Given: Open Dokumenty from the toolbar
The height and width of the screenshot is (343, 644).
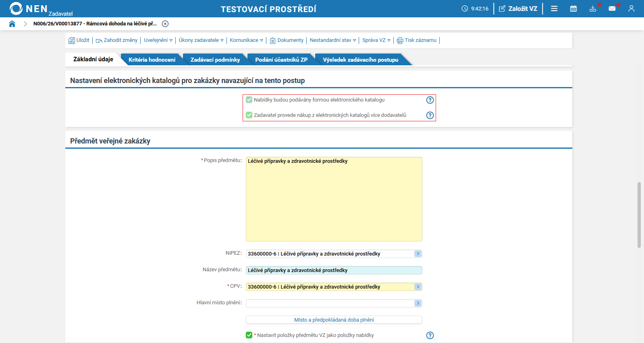Looking at the screenshot, I should tap(287, 40).
